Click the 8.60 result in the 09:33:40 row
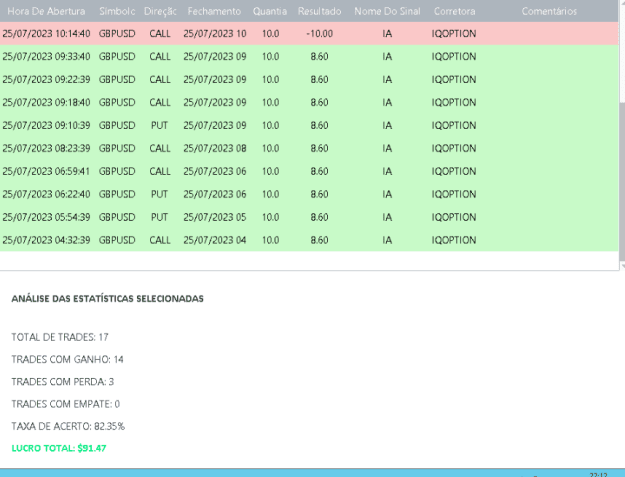 [319, 57]
